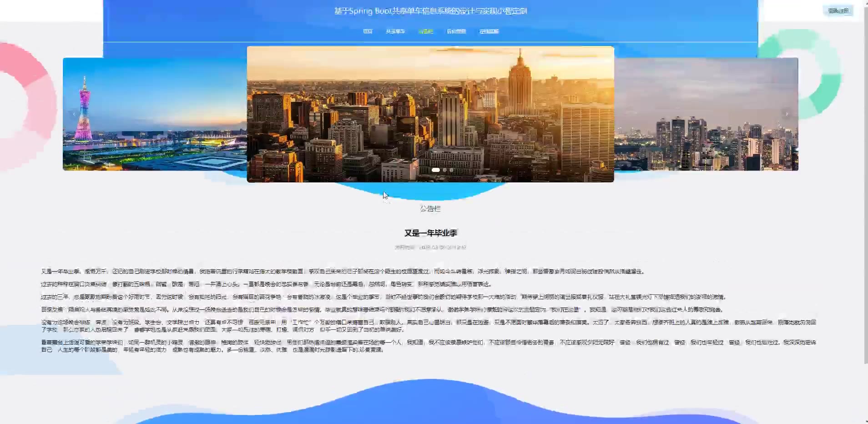The height and width of the screenshot is (424, 868).
Task: Click the dusk city skyline slide on right
Action: click(x=706, y=114)
